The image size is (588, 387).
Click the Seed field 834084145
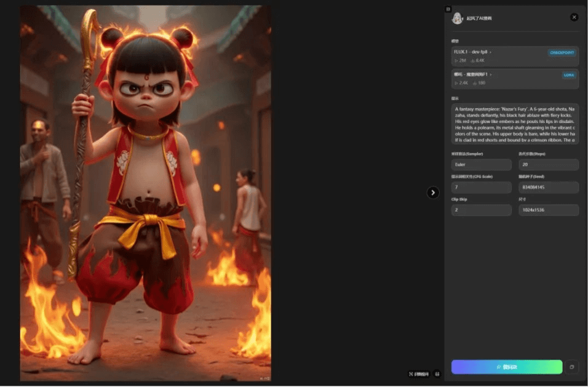548,188
